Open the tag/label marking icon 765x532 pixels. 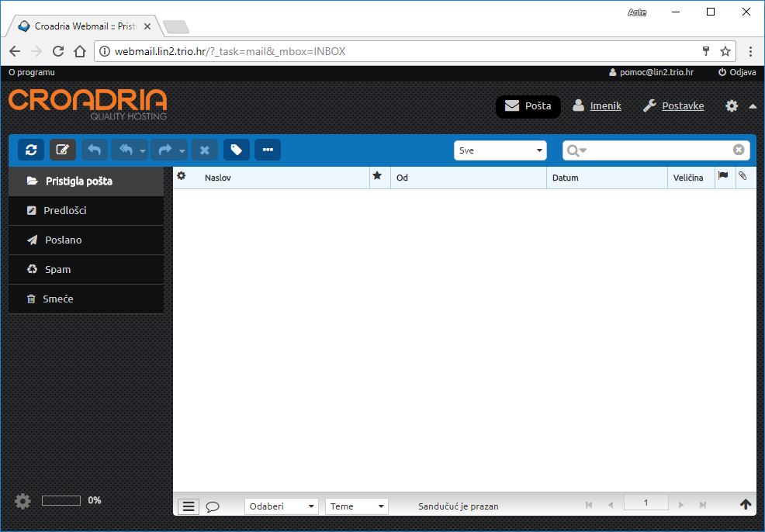pos(237,150)
